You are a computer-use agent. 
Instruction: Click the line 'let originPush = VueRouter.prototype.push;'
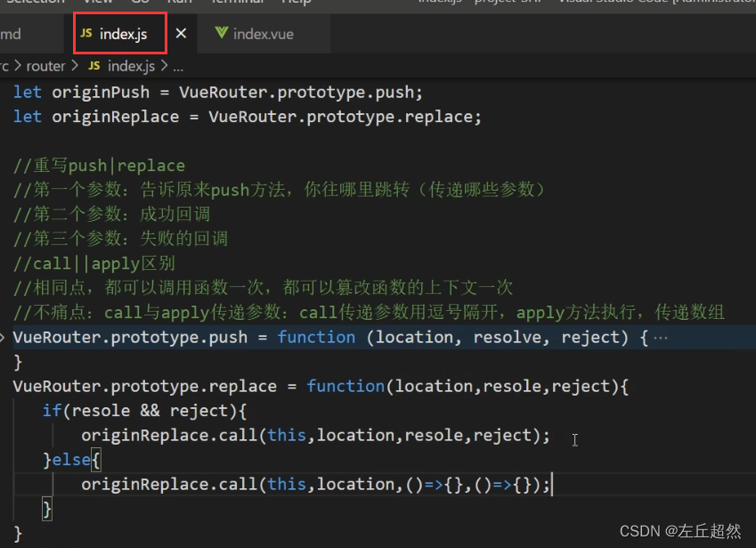click(x=218, y=92)
